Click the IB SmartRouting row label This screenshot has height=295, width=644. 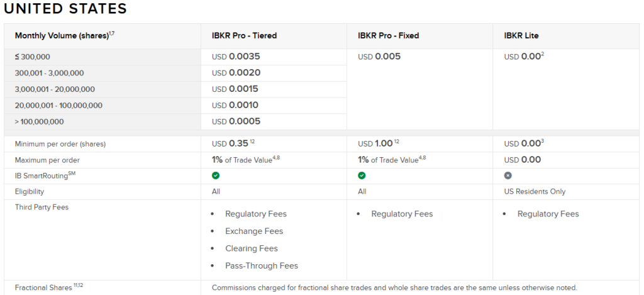pos(45,175)
